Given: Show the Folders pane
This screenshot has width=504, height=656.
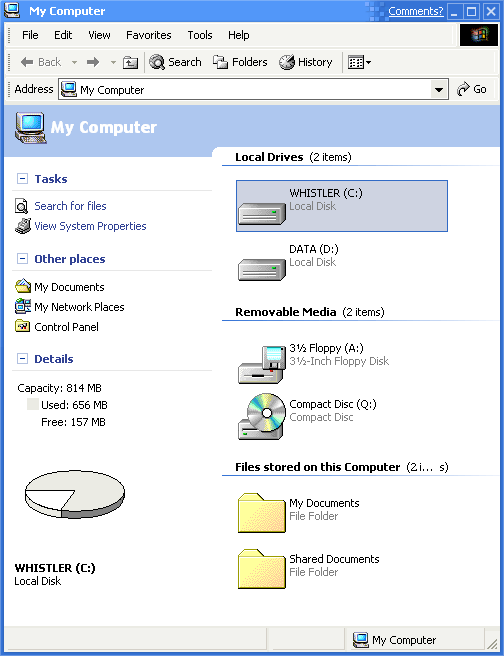Looking at the screenshot, I should point(240,62).
